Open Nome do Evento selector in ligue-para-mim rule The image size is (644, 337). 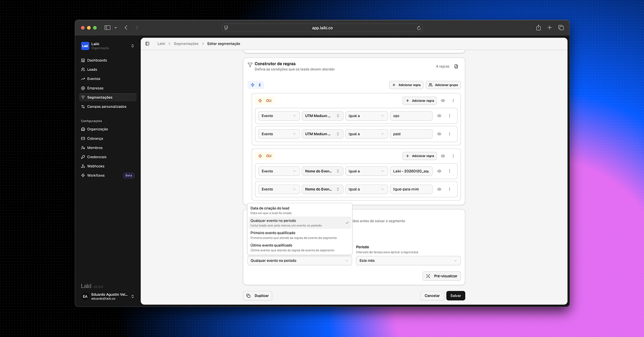pyautogui.click(x=323, y=189)
